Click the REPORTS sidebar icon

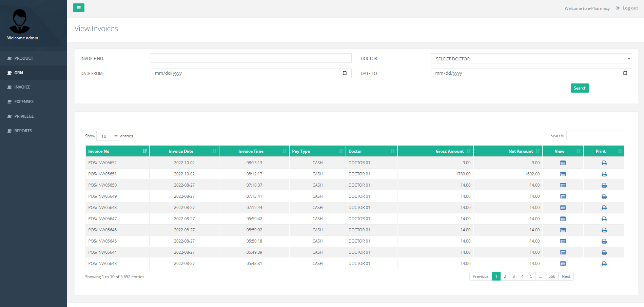pos(9,131)
